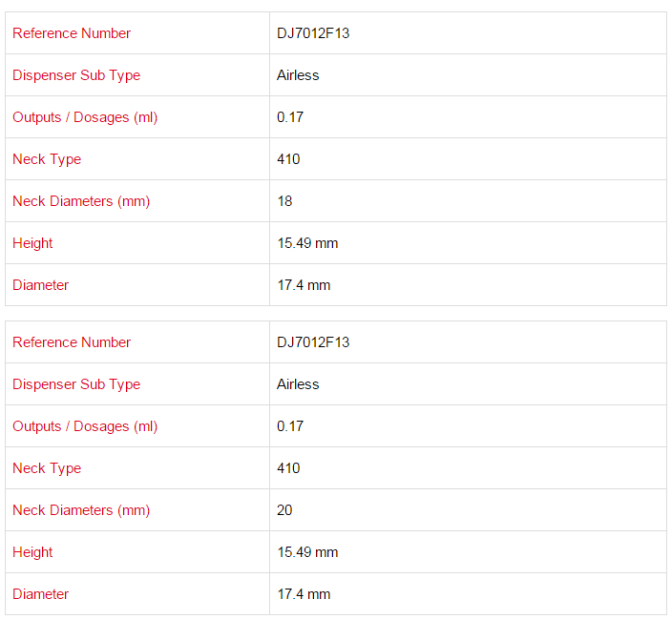Click DJ7012F13 value in second table

pyautogui.click(x=313, y=342)
